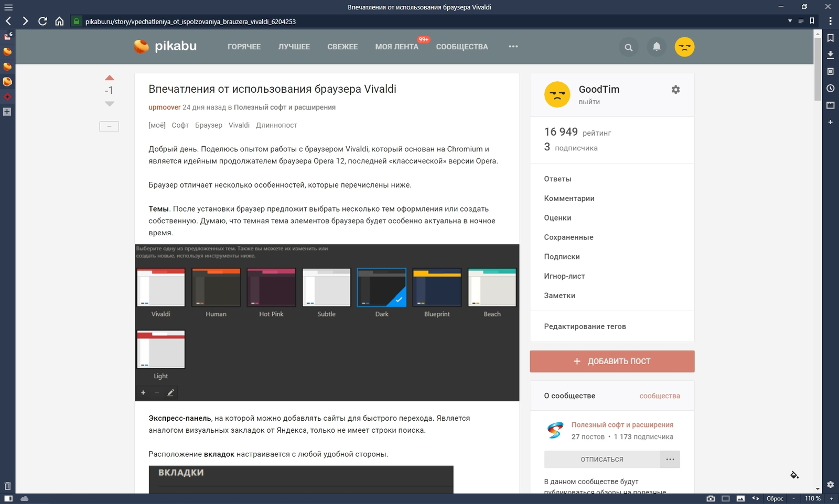Expand the pikabu navigation more menu

pyautogui.click(x=513, y=47)
